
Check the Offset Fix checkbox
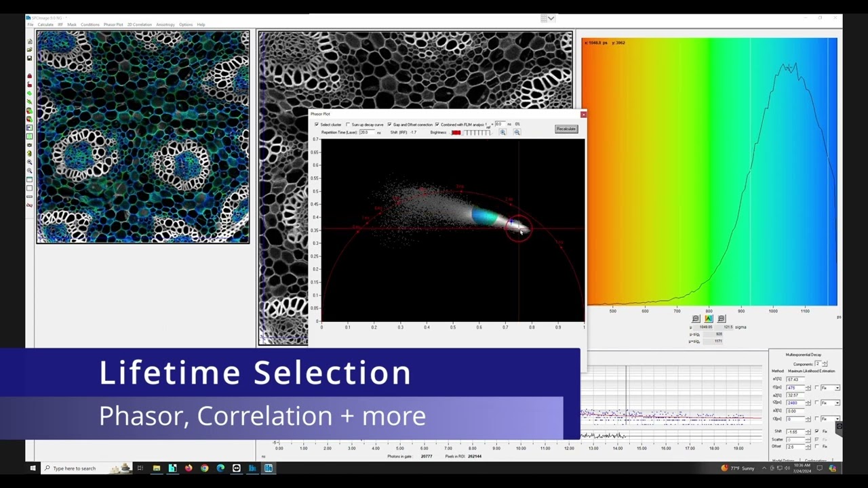816,446
